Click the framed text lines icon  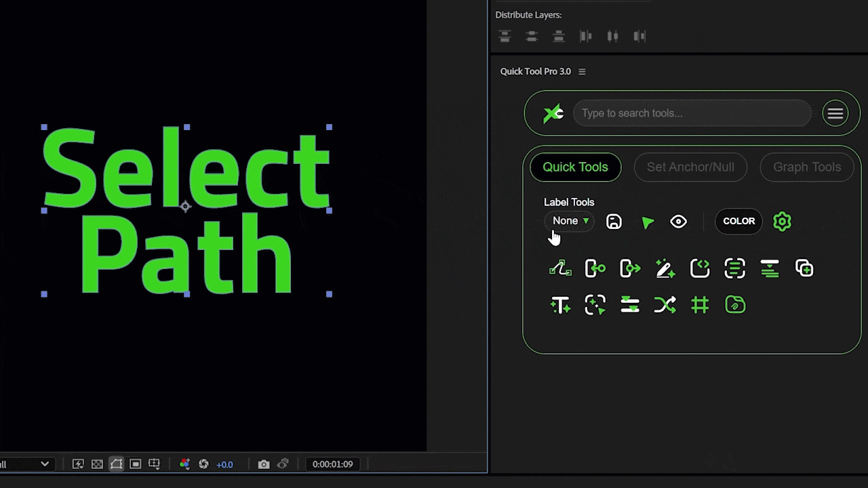click(x=734, y=268)
